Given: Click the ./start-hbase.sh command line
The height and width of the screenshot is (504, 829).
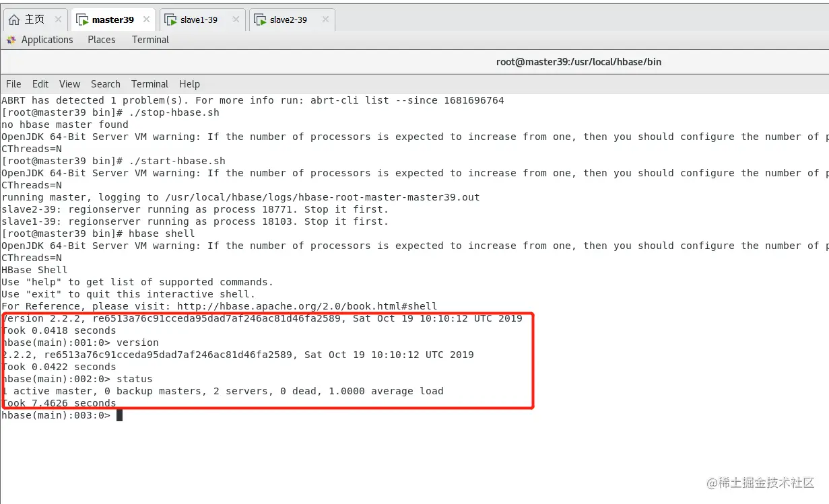Looking at the screenshot, I should click(113, 161).
